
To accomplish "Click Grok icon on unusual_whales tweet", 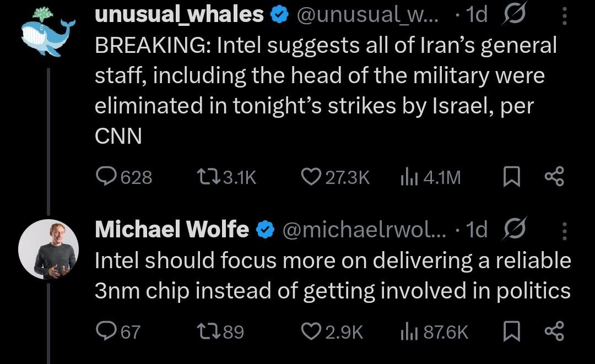I will pyautogui.click(x=514, y=15).
